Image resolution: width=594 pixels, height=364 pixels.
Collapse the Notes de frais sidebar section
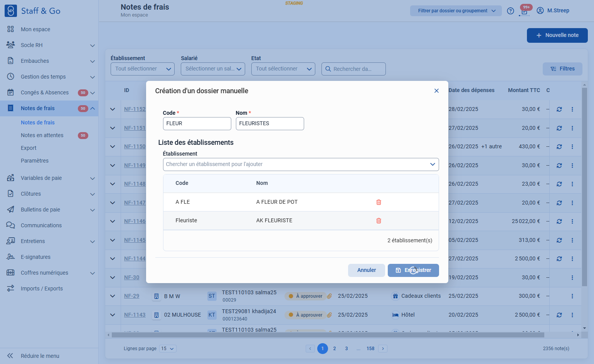pyautogui.click(x=93, y=109)
